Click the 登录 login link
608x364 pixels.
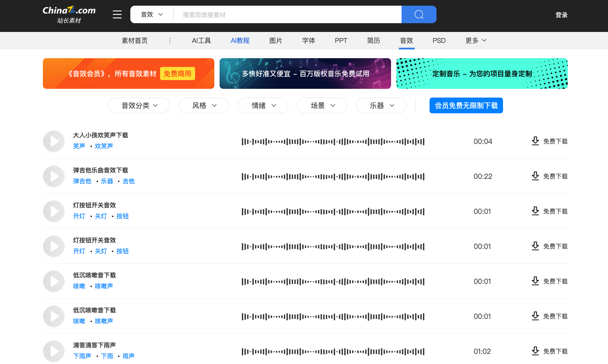point(561,15)
